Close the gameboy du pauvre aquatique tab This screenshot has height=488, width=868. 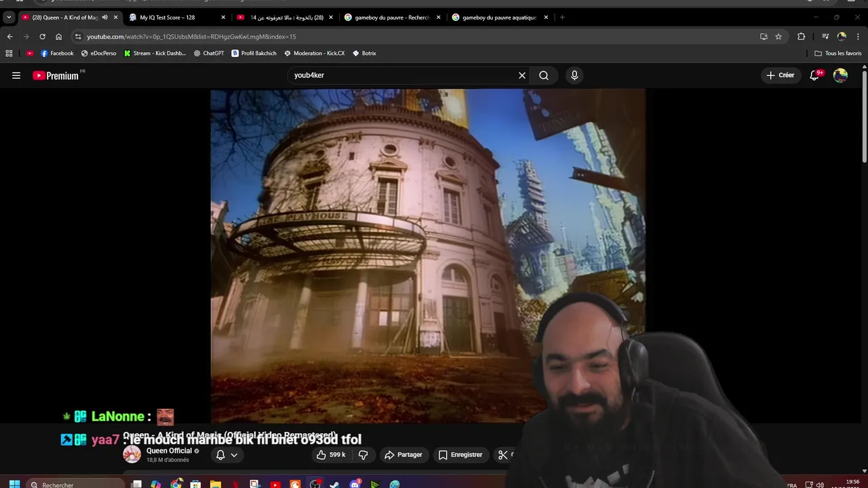click(x=546, y=17)
